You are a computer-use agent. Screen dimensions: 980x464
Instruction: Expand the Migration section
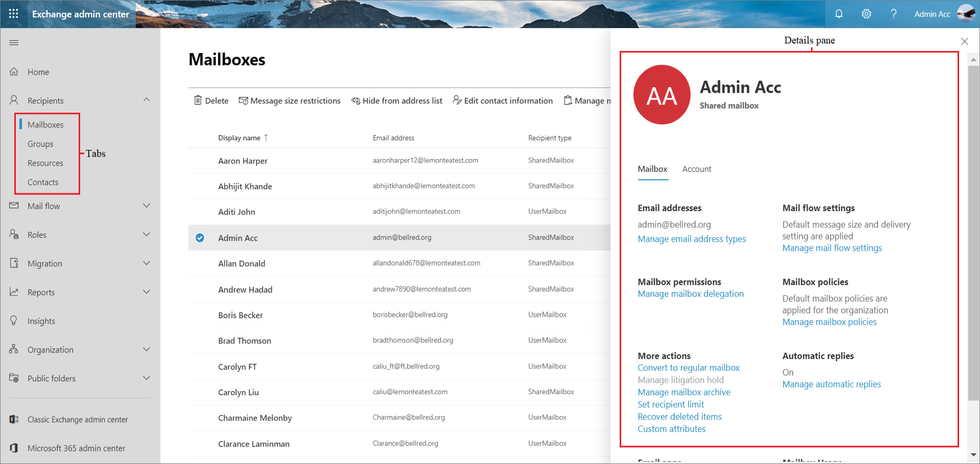coord(146,264)
